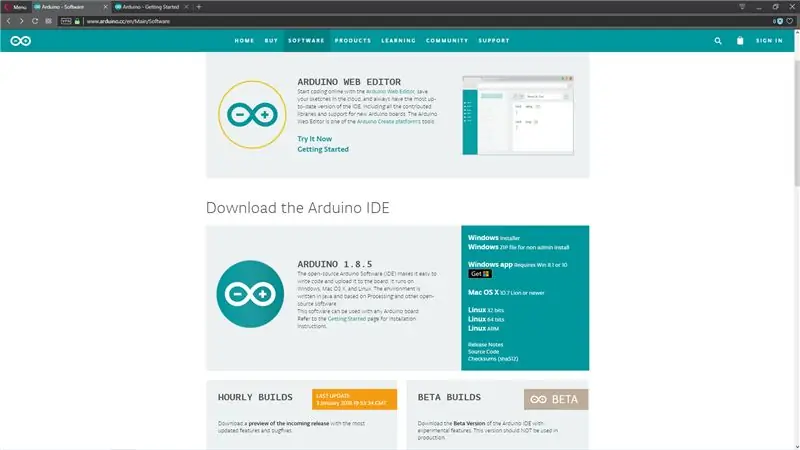Close the Arduino - Getting Started tab
Screen dimensions: 800x450
point(186,7)
